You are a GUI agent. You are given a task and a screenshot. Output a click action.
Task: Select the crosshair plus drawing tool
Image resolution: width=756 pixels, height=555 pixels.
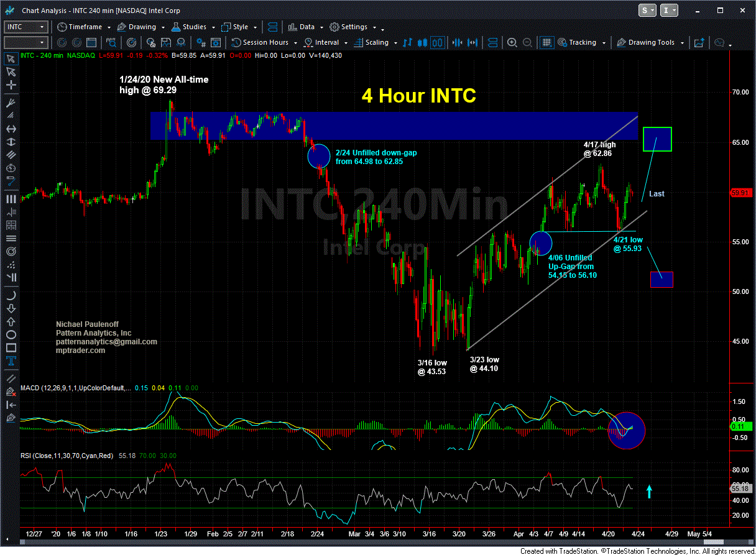pos(11,85)
